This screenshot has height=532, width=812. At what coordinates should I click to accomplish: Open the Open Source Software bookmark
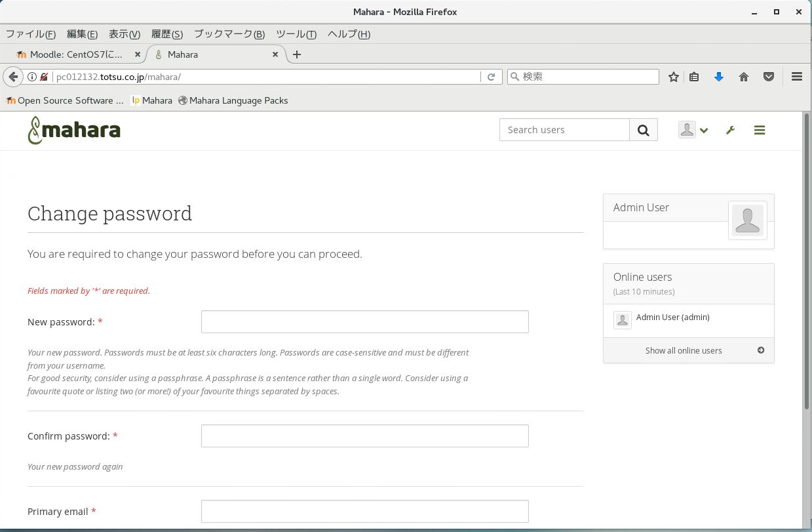(x=65, y=100)
